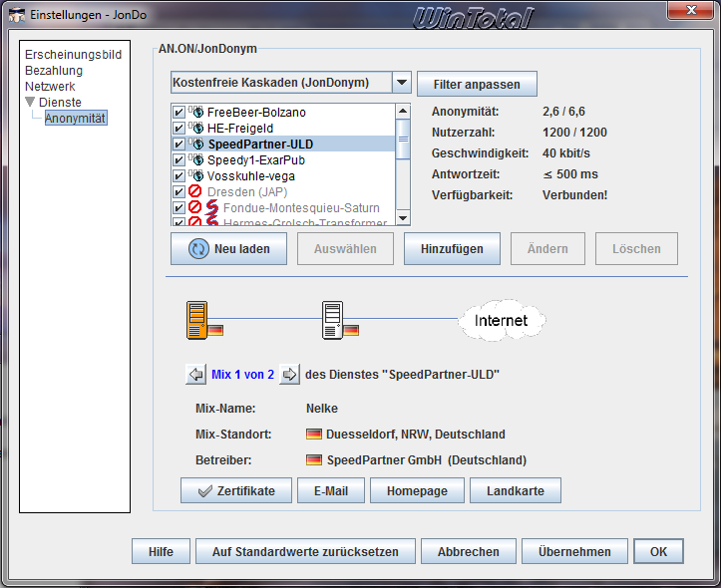Click the flag under the first mix server
The image size is (721, 588).
pyautogui.click(x=215, y=330)
